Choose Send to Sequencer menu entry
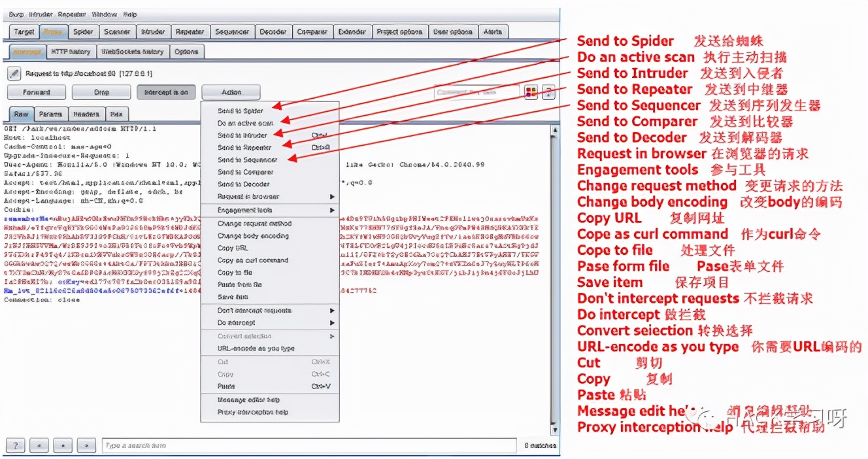868x459 pixels. pyautogui.click(x=270, y=160)
